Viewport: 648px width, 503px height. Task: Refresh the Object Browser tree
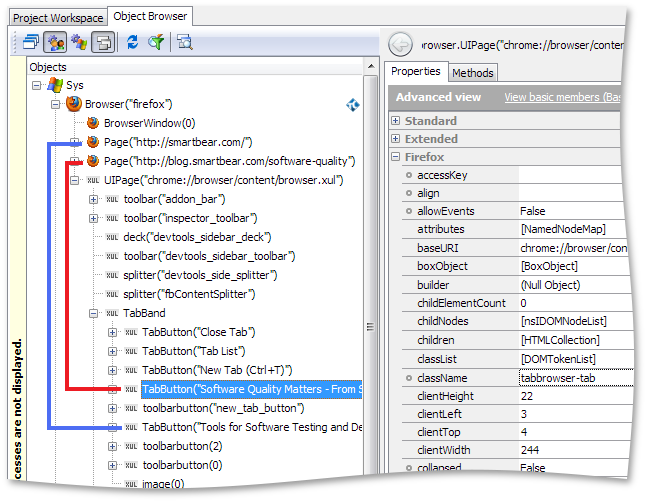click(x=132, y=42)
